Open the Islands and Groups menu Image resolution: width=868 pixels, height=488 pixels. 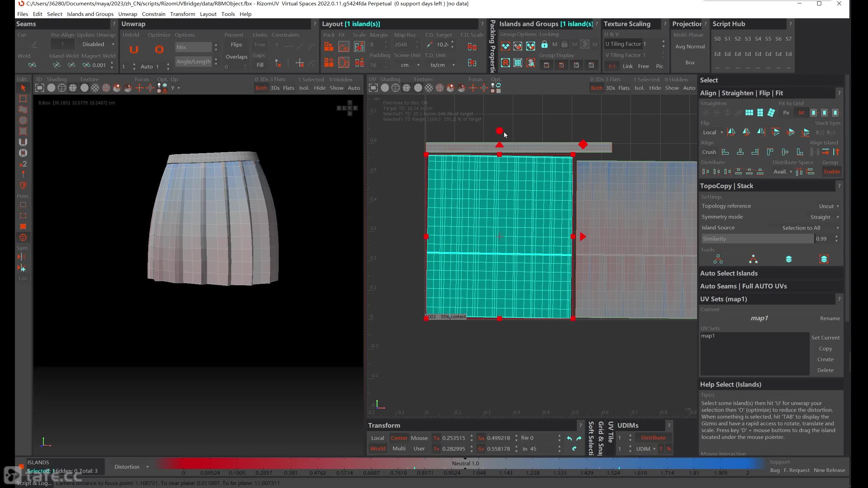(90, 14)
